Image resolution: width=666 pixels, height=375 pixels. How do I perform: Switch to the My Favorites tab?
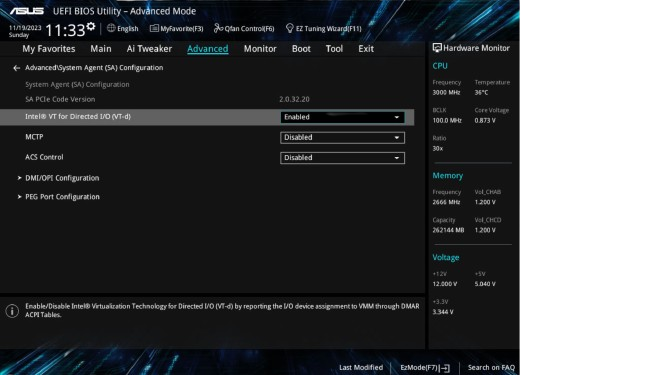point(49,49)
